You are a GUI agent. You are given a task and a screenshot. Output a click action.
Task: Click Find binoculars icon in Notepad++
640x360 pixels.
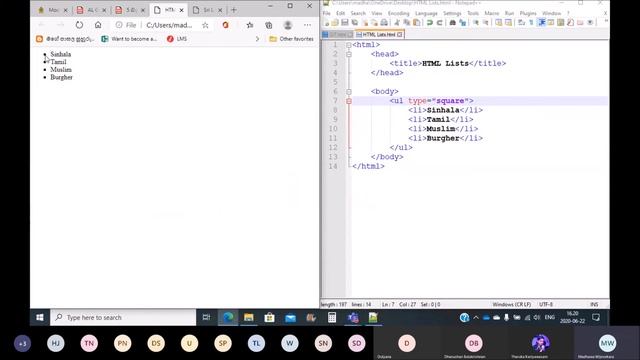click(452, 23)
